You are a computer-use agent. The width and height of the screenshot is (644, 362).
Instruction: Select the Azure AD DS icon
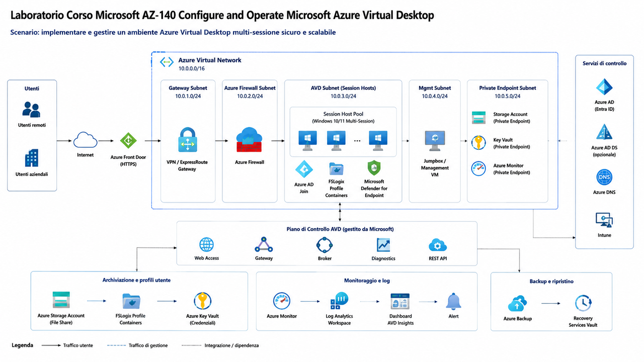point(604,132)
